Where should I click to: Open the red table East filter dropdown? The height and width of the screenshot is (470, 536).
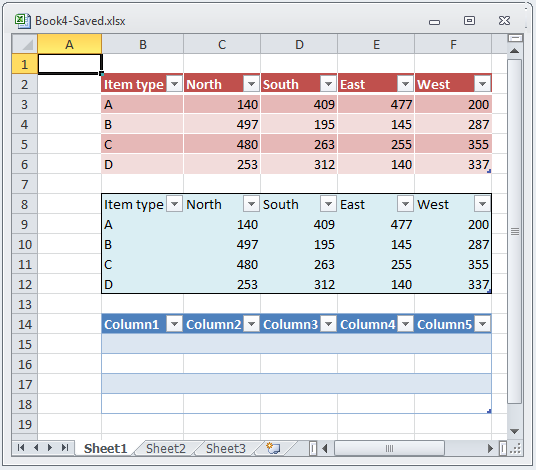tap(405, 84)
